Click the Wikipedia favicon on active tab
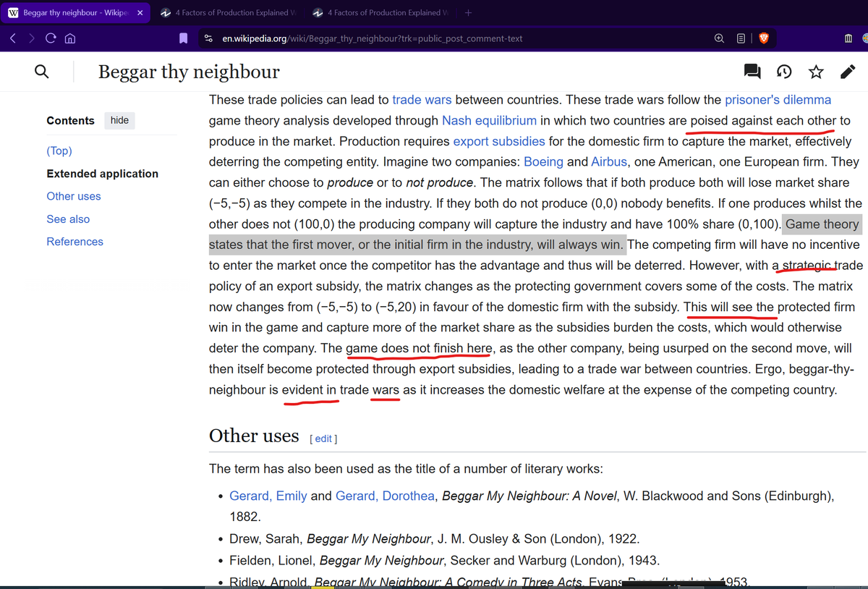868x589 pixels. tap(13, 13)
